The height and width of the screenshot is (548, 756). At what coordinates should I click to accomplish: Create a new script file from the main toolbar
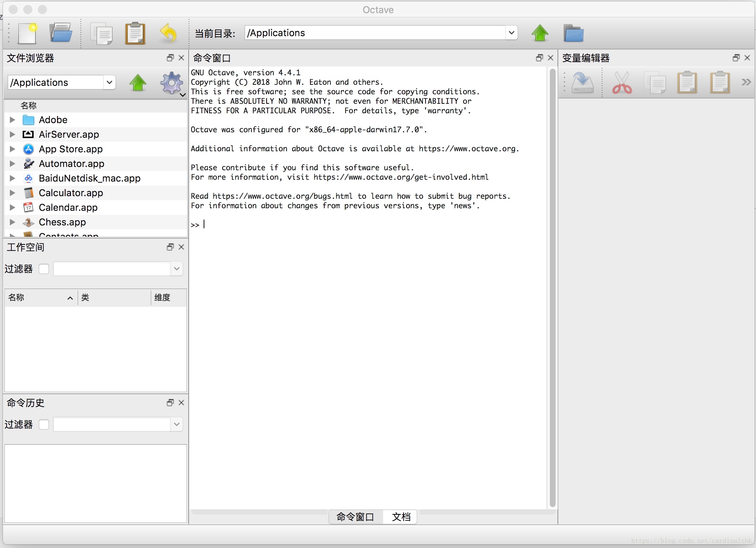tap(28, 33)
